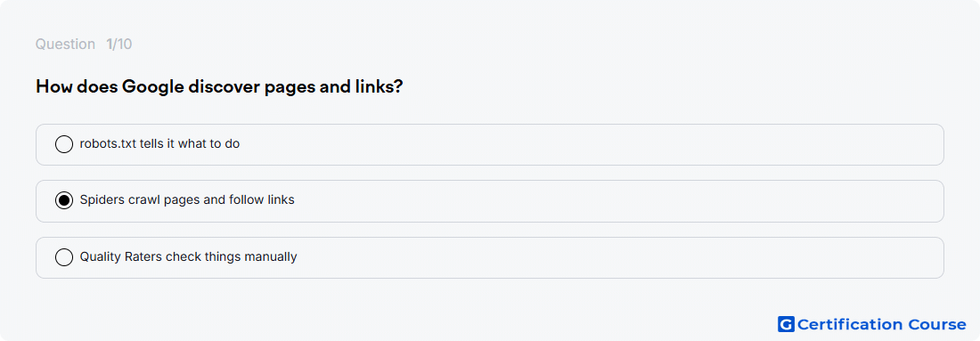This screenshot has width=980, height=341.
Task: Click the word "Course" in the branding
Action: coord(937,324)
